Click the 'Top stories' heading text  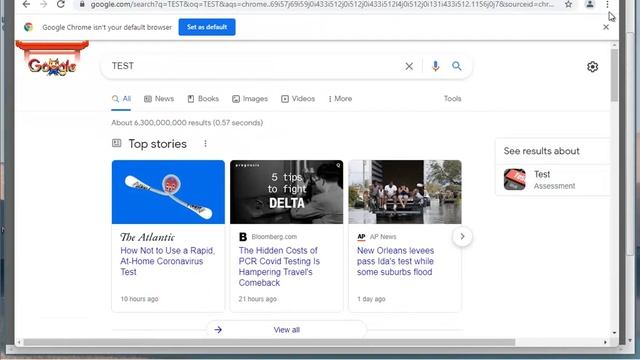[158, 144]
